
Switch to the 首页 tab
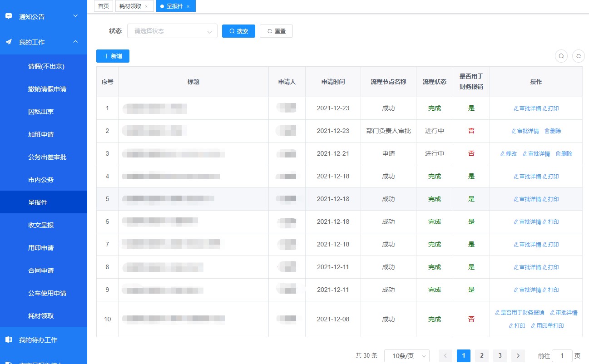pos(103,6)
